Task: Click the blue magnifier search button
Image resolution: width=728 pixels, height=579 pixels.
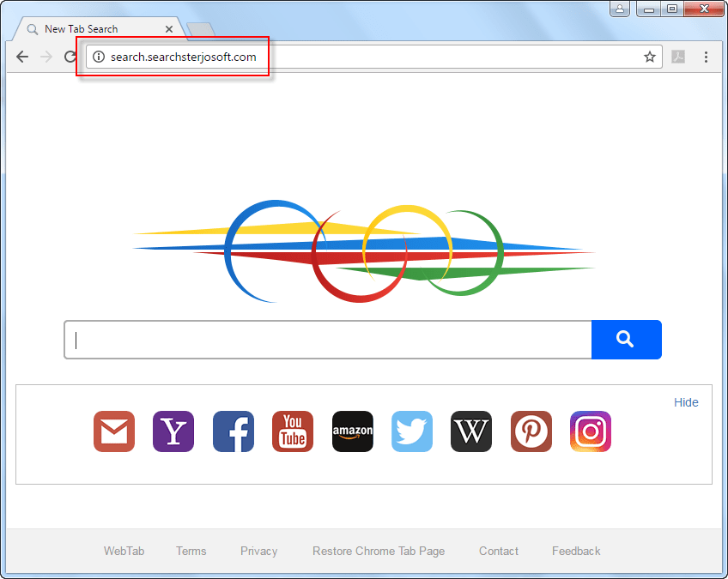Action: (x=627, y=340)
